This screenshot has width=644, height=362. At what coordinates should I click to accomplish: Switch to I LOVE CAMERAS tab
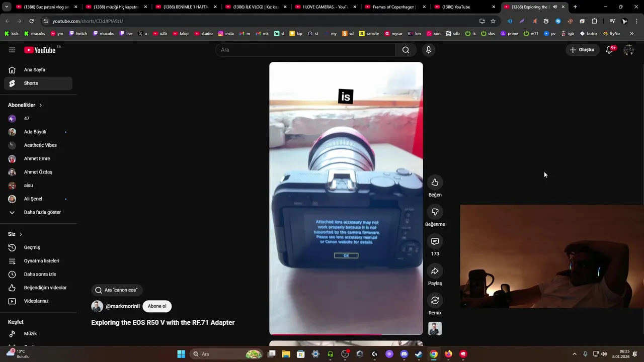coord(325,7)
